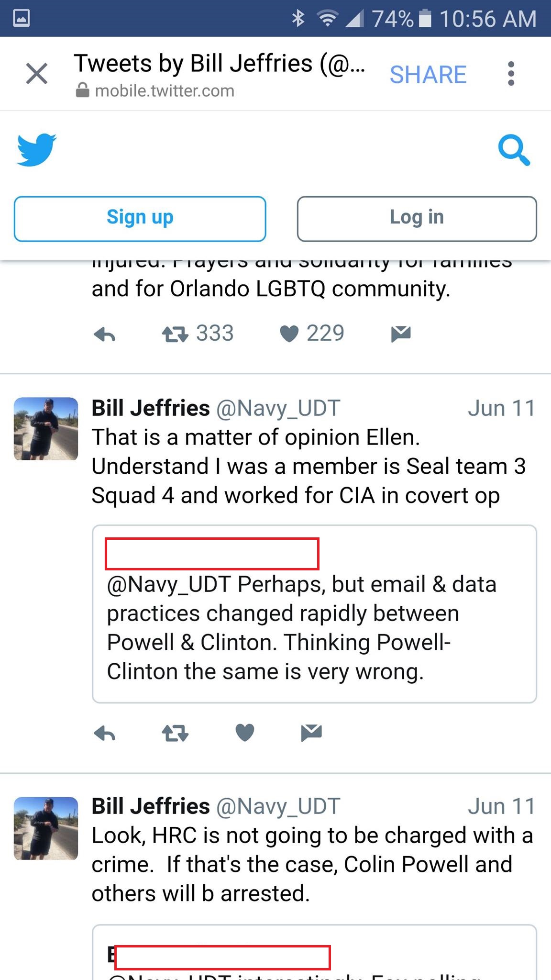Retweet the Orlando LGBTQ community tweet

[x=175, y=334]
